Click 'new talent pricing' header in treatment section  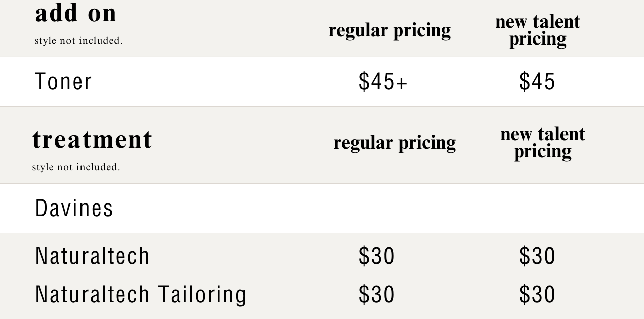tap(542, 143)
